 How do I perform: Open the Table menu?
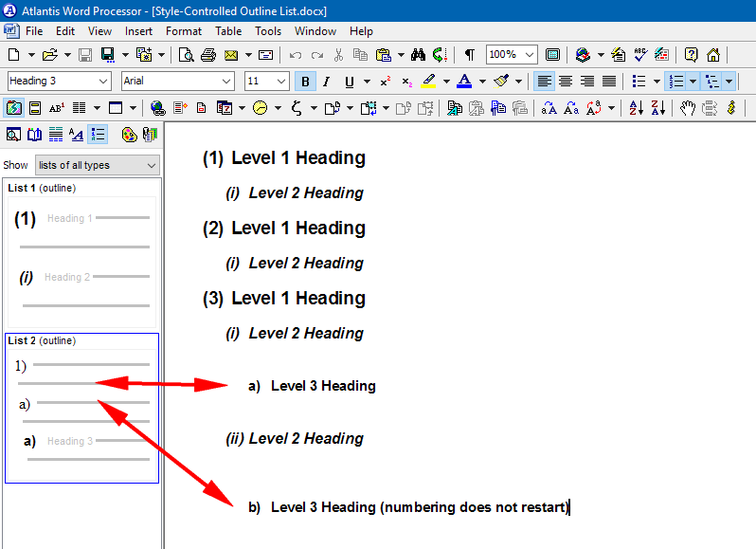[x=228, y=31]
